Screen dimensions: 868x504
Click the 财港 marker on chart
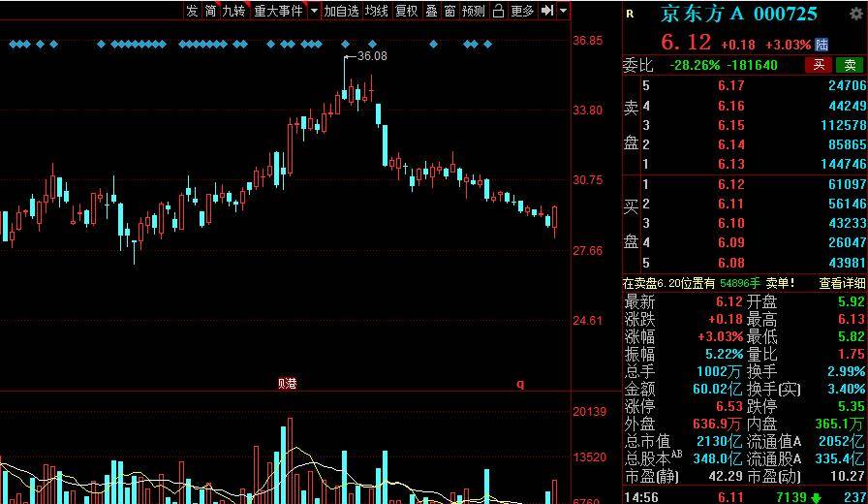(x=288, y=383)
